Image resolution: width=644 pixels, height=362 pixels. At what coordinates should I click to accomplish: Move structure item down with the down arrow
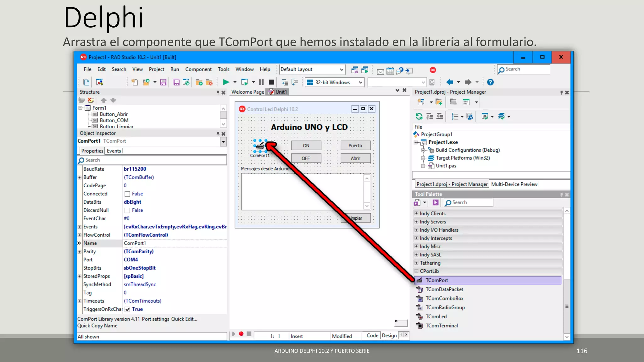tap(113, 100)
